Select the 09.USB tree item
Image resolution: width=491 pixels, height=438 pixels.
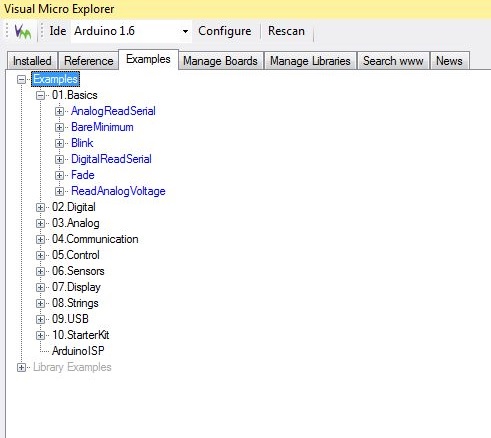tap(70, 319)
